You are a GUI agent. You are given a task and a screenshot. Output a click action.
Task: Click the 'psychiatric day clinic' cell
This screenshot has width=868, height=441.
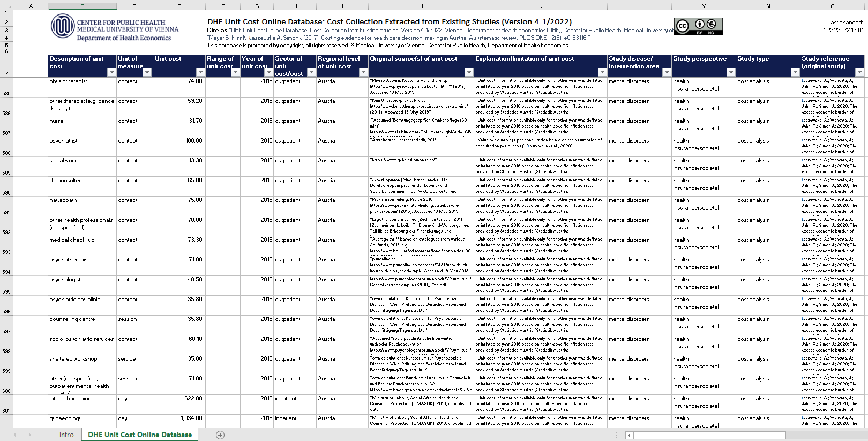[82, 305]
